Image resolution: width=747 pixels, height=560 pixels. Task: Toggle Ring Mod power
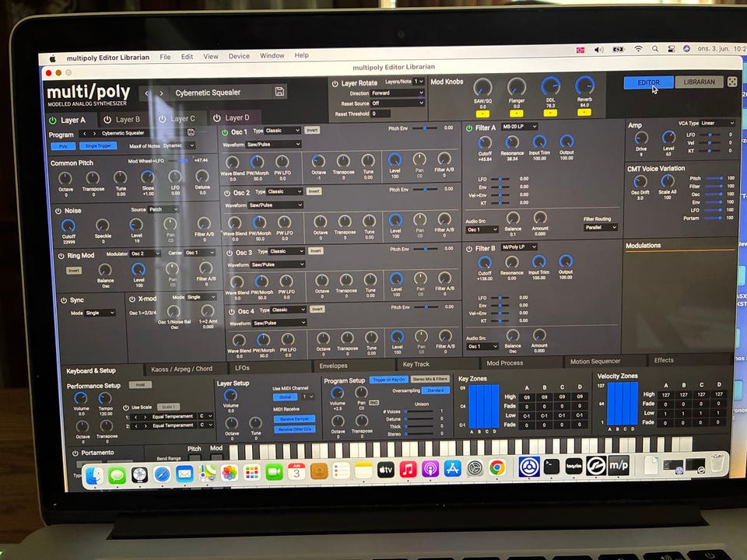point(61,256)
